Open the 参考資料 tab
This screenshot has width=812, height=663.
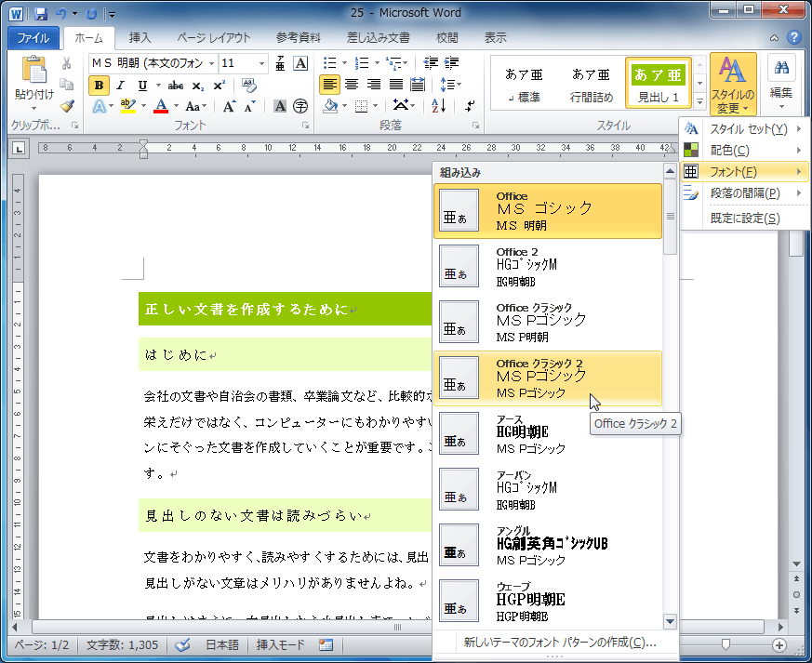tap(299, 38)
